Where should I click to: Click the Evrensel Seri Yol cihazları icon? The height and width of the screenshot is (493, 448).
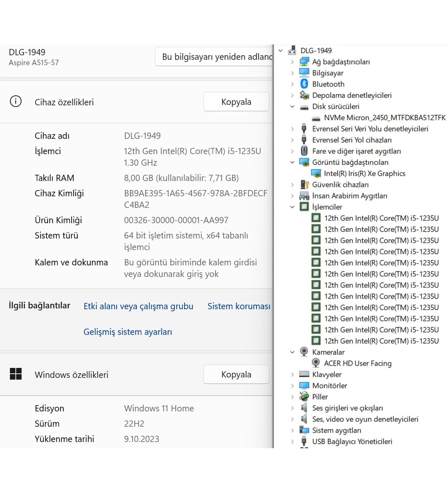[304, 140]
